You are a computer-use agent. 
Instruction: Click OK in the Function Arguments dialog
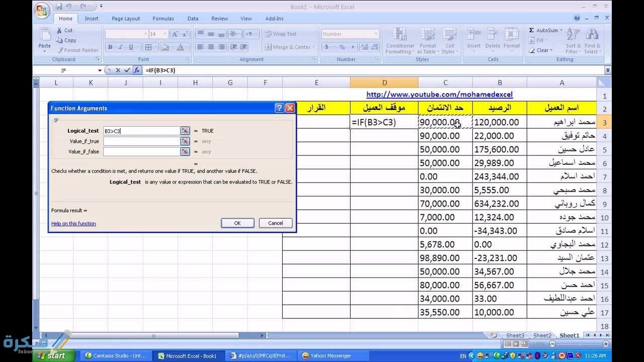[x=237, y=223]
